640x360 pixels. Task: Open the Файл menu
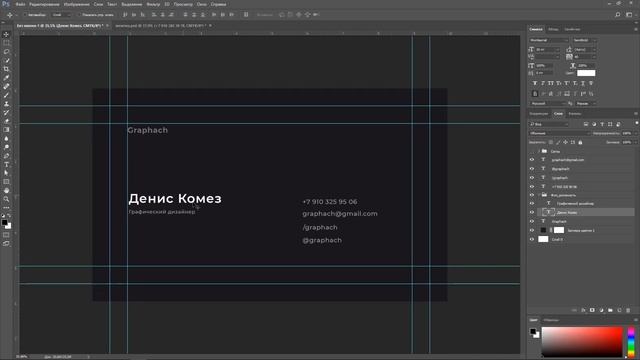pyautogui.click(x=20, y=4)
